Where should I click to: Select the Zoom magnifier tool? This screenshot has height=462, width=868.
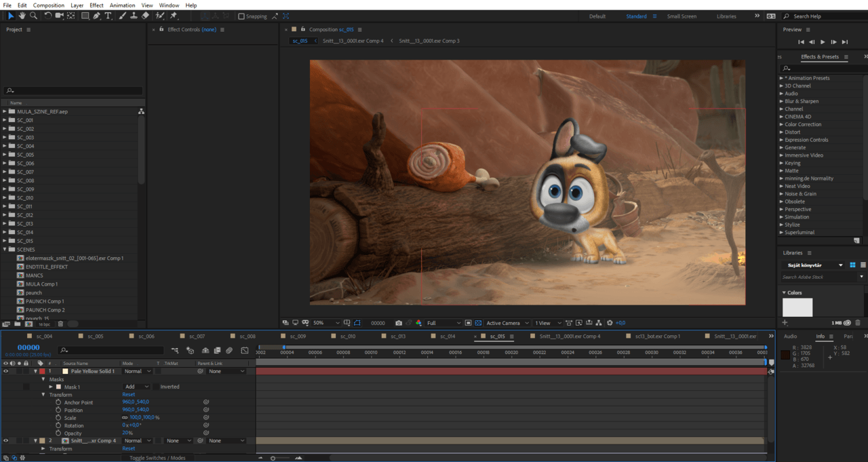click(33, 16)
